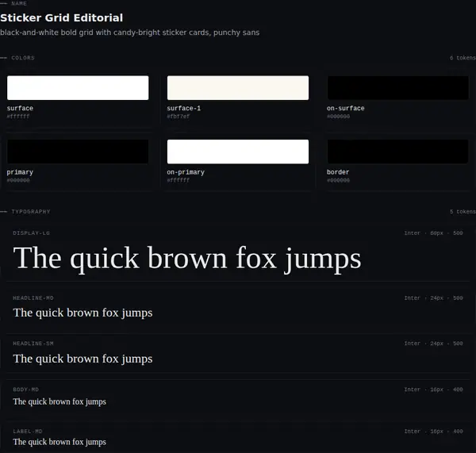Image resolution: width=476 pixels, height=453 pixels.
Task: Click the black border color swatch
Action: (397, 152)
